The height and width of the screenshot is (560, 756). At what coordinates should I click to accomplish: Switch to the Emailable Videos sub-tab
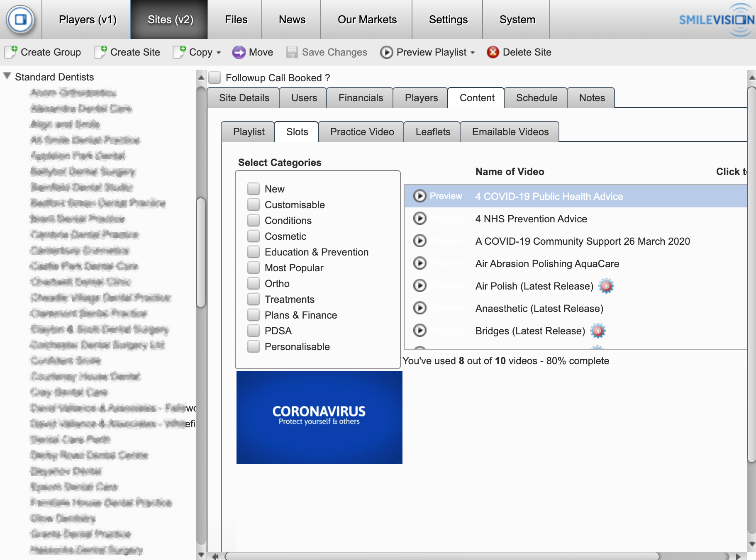tap(510, 132)
